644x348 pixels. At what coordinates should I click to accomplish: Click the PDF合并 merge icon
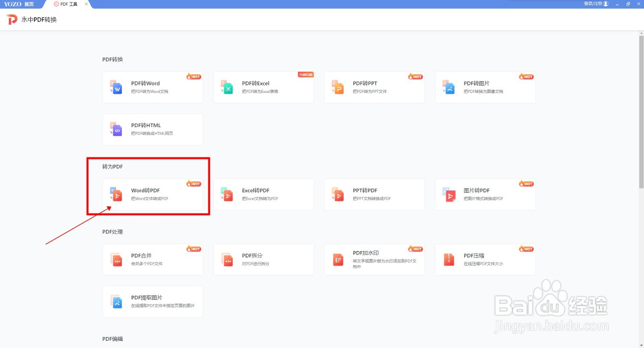click(x=116, y=259)
